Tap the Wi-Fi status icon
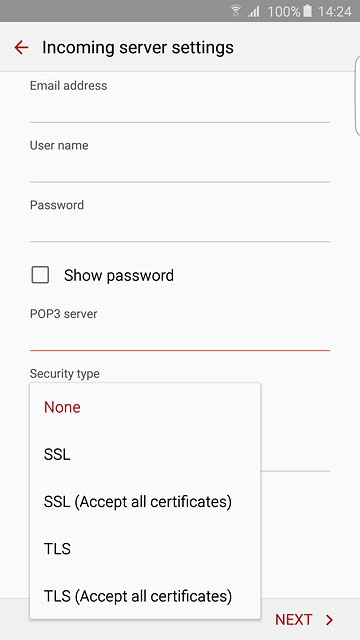 [236, 11]
